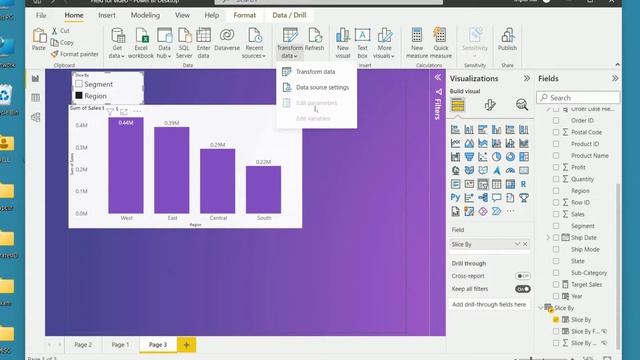Viewport: 640px width, 360px height.
Task: Activate the Format painter
Action: coord(75,54)
